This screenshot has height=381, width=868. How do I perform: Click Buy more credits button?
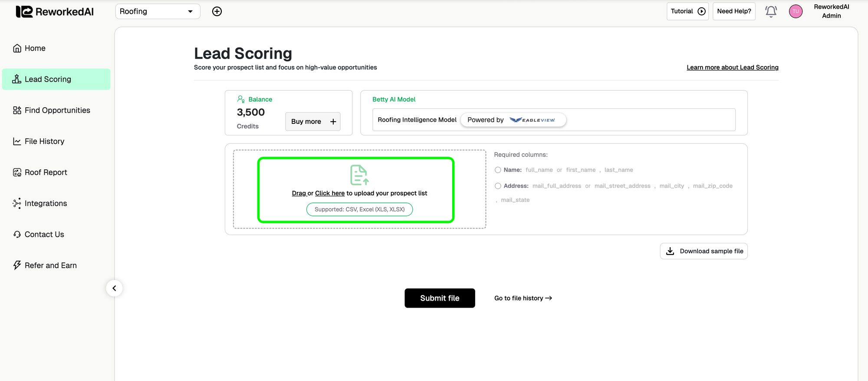click(312, 122)
